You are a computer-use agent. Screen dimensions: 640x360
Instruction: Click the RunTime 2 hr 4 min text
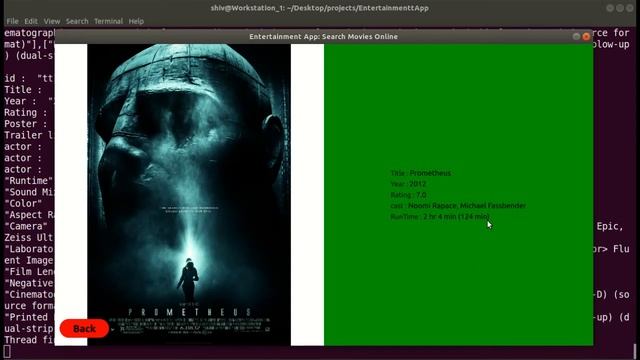(x=440, y=217)
